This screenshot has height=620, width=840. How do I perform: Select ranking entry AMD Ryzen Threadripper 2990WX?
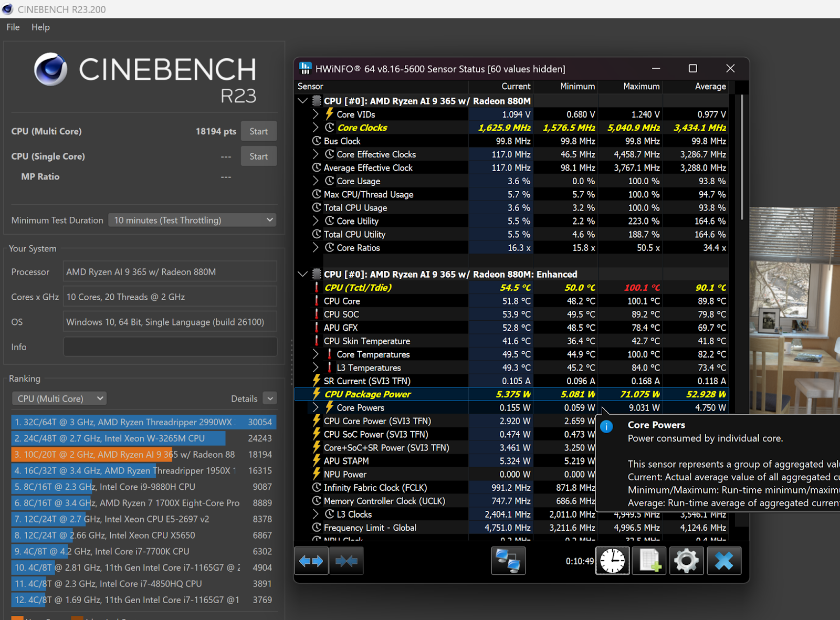[143, 422]
